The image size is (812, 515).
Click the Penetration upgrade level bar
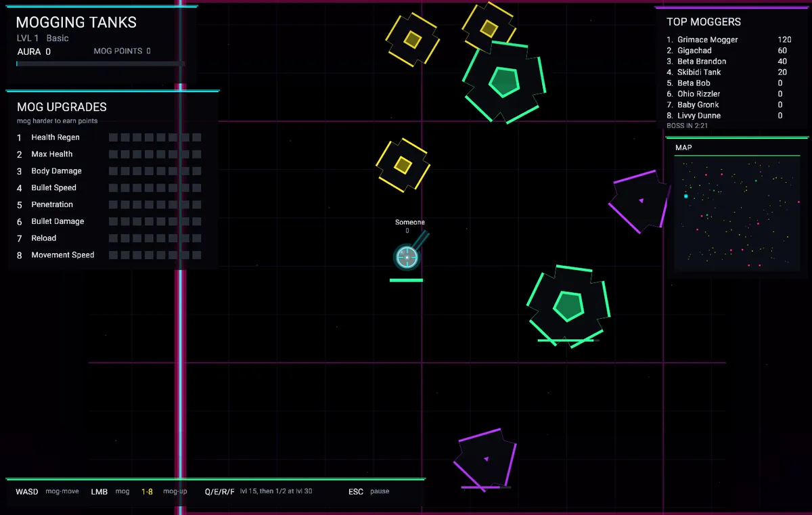[x=155, y=204]
